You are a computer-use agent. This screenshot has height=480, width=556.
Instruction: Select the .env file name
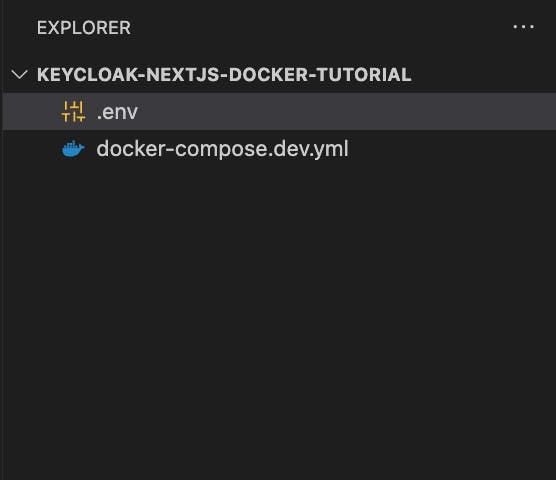[x=117, y=112]
